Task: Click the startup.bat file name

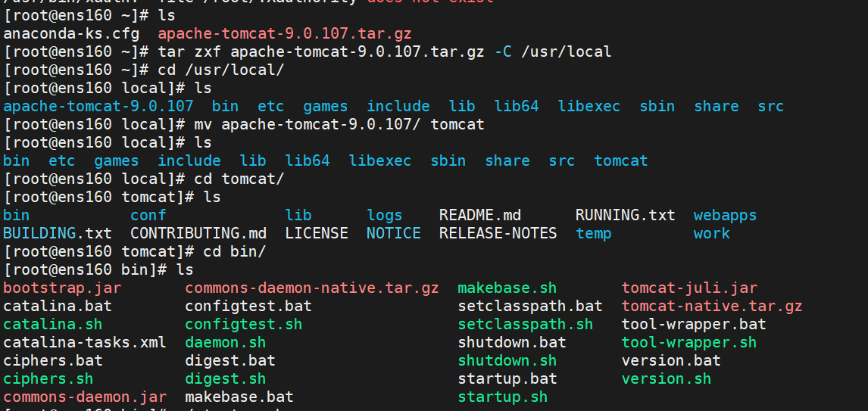Action: pos(507,379)
